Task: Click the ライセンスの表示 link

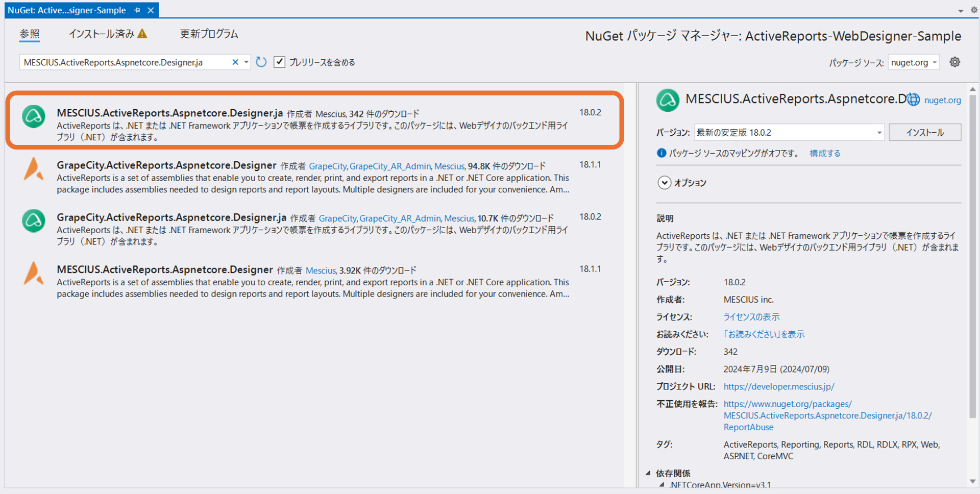Action: point(751,317)
